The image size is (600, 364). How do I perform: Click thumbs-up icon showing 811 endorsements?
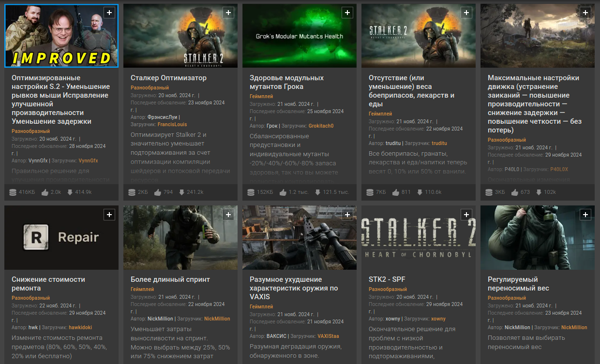point(395,192)
